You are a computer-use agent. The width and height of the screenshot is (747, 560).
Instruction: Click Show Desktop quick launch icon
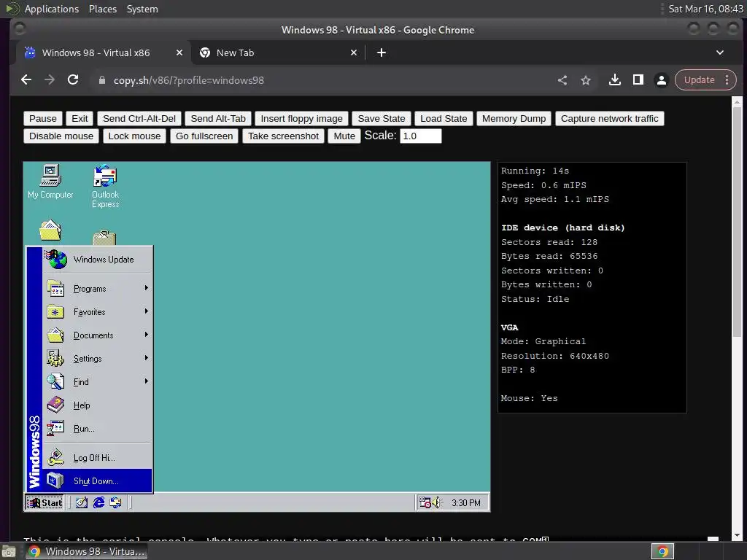pos(82,502)
